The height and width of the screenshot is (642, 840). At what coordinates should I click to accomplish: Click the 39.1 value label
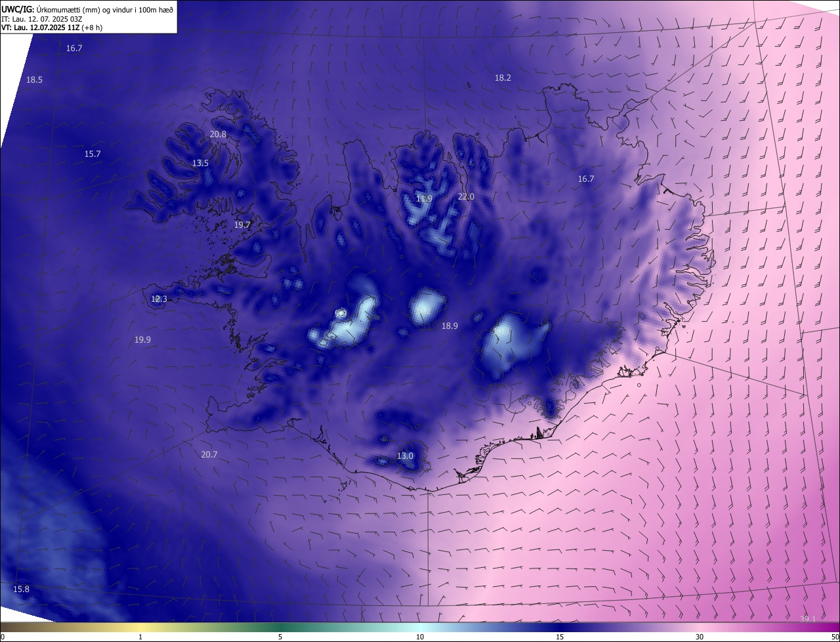coord(808,618)
